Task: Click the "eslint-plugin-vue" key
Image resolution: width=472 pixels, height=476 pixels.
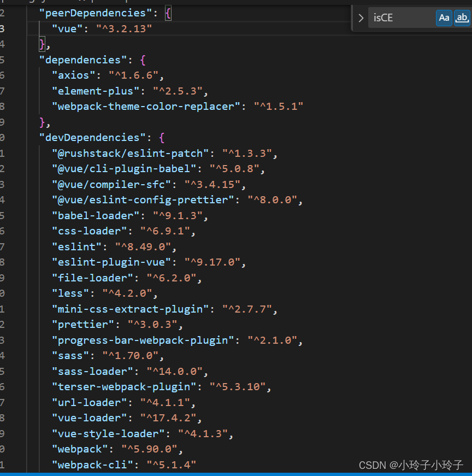Action: point(111,262)
